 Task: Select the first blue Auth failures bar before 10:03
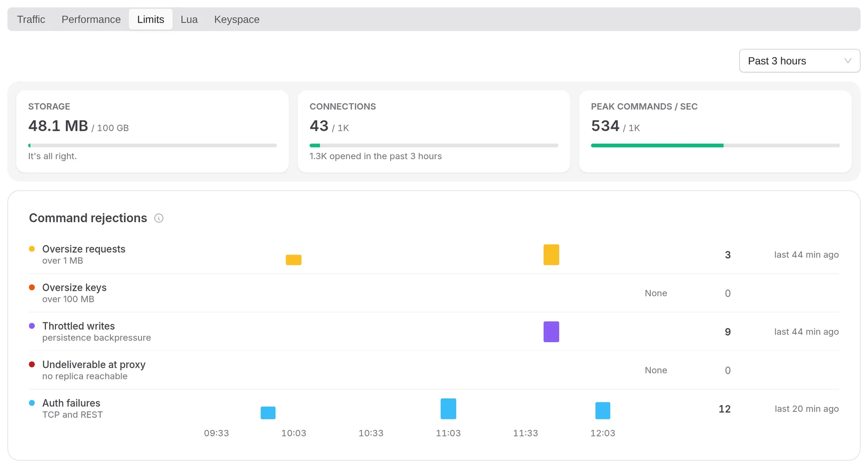[268, 413]
